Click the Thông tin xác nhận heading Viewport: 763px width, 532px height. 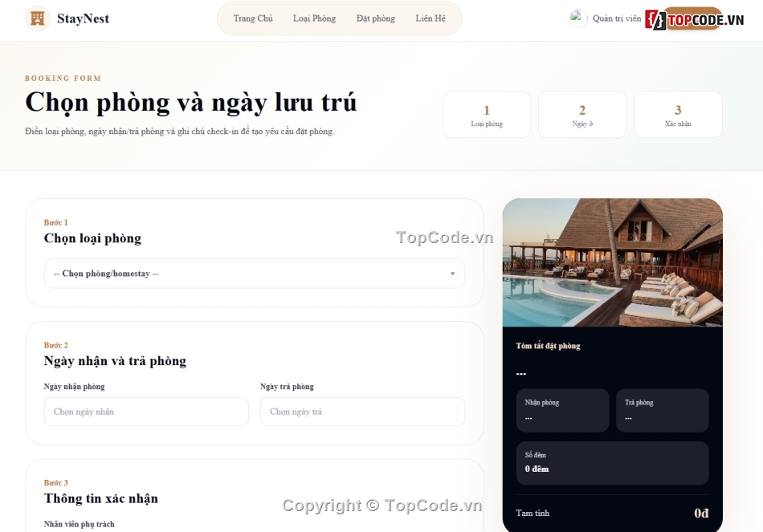pyautogui.click(x=100, y=498)
